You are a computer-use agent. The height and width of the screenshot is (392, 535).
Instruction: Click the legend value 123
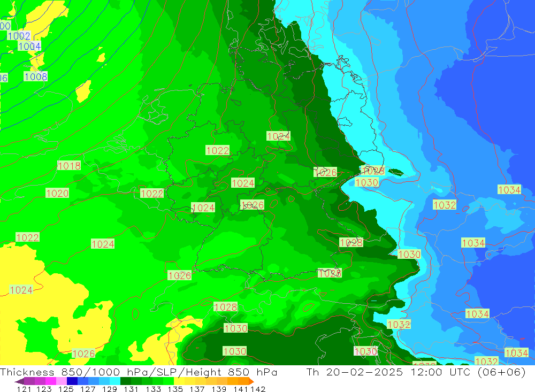[x=44, y=389]
